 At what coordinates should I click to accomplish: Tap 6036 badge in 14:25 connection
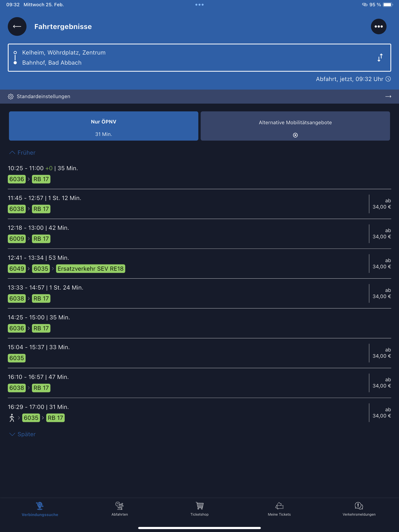tap(17, 328)
